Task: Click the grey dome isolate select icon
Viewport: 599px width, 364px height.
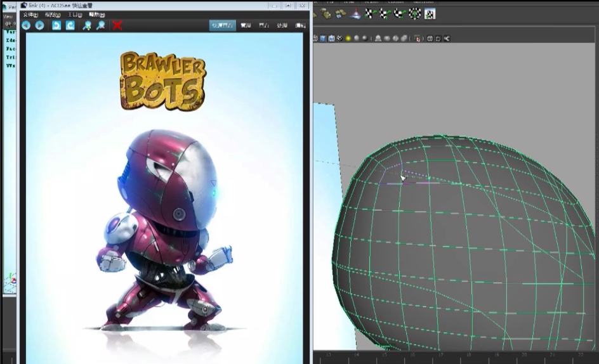Action: coord(378,39)
